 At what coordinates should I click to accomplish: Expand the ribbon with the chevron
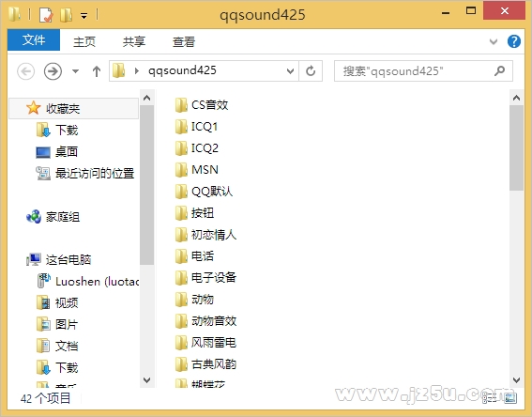[494, 41]
